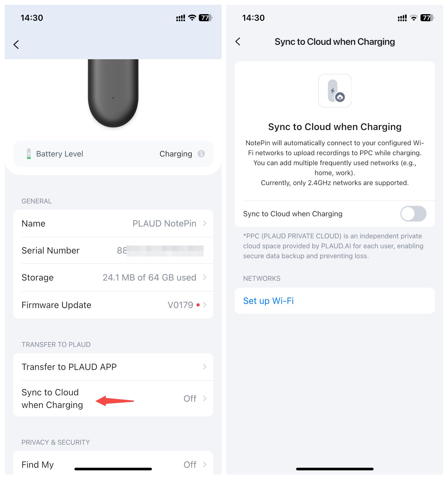Viewport: 448px width, 479px height.
Task: Open Sync to Cloud when Charging row
Action: (x=113, y=399)
